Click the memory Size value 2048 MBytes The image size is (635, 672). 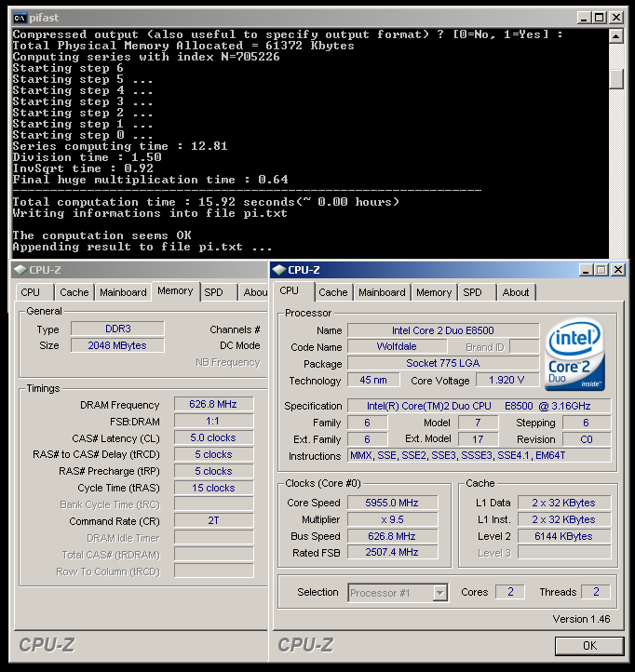click(117, 345)
